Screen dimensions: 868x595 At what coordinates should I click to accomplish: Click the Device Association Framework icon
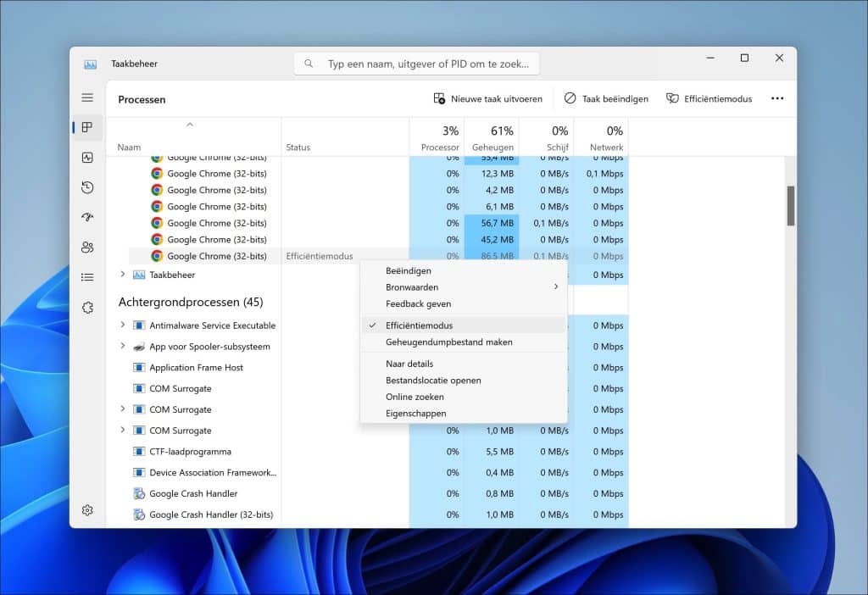click(139, 473)
